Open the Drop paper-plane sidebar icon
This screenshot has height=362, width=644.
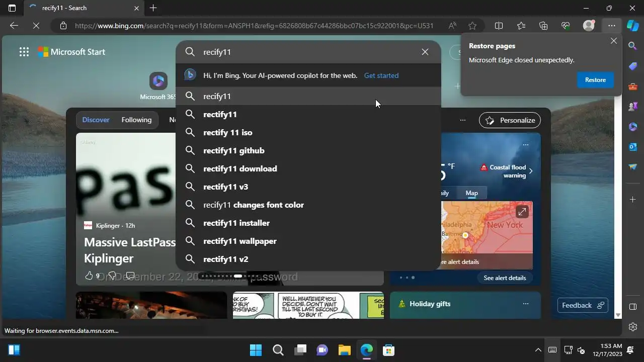click(x=633, y=167)
